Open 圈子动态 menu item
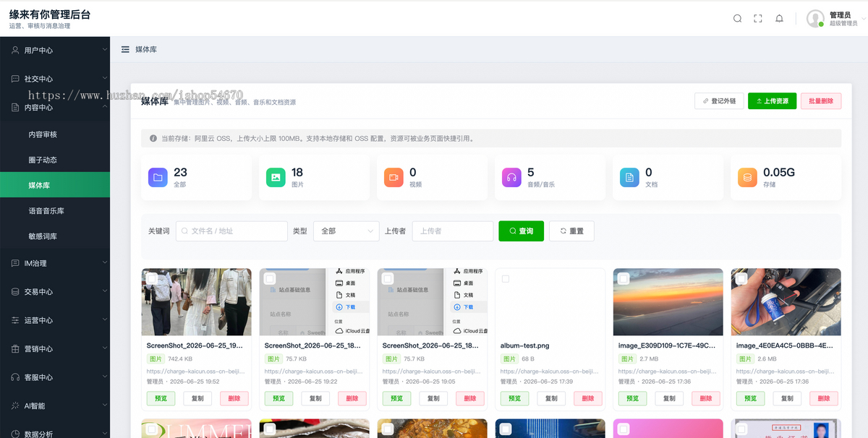The height and width of the screenshot is (438, 868). click(x=55, y=160)
